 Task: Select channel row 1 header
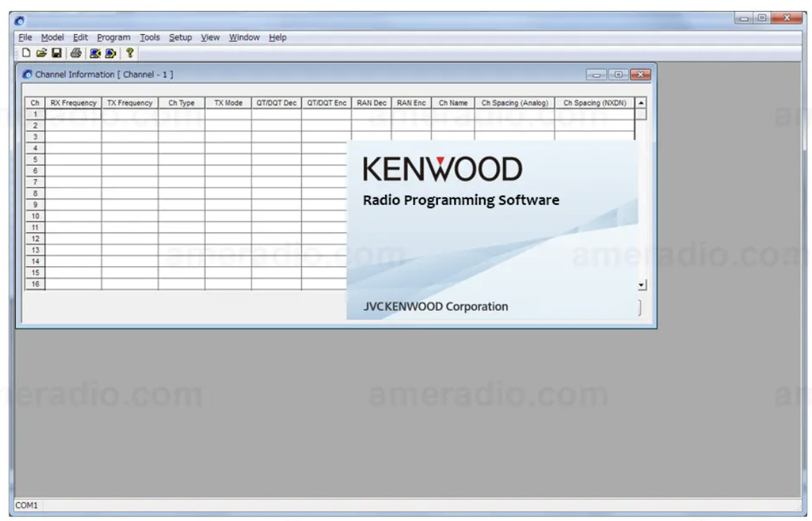[x=35, y=114]
